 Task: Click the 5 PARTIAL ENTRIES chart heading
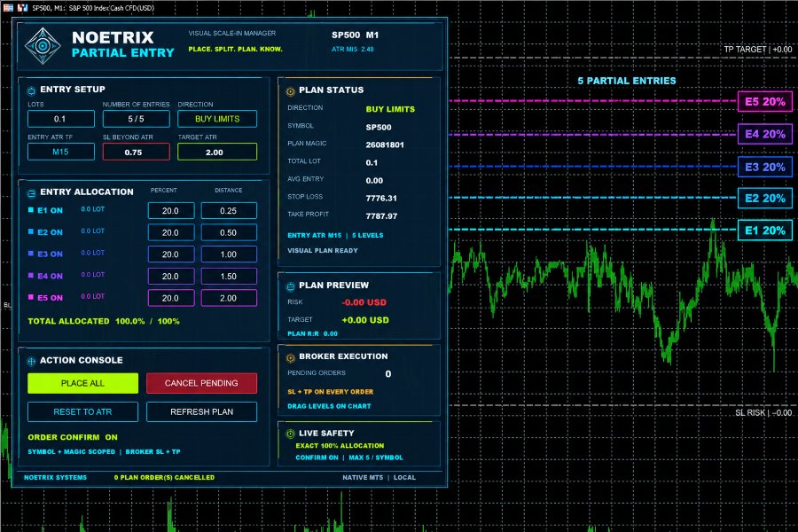(x=627, y=81)
